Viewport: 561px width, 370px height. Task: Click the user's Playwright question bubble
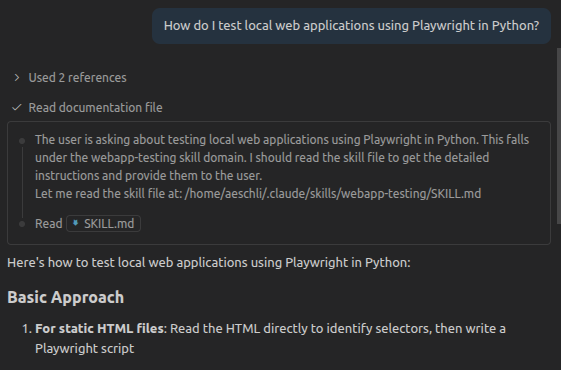(351, 26)
